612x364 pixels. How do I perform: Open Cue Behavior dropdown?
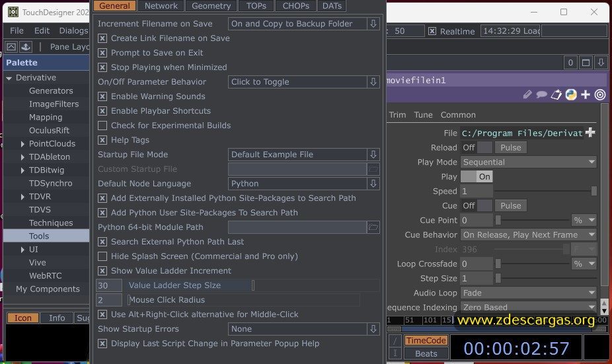click(x=529, y=235)
